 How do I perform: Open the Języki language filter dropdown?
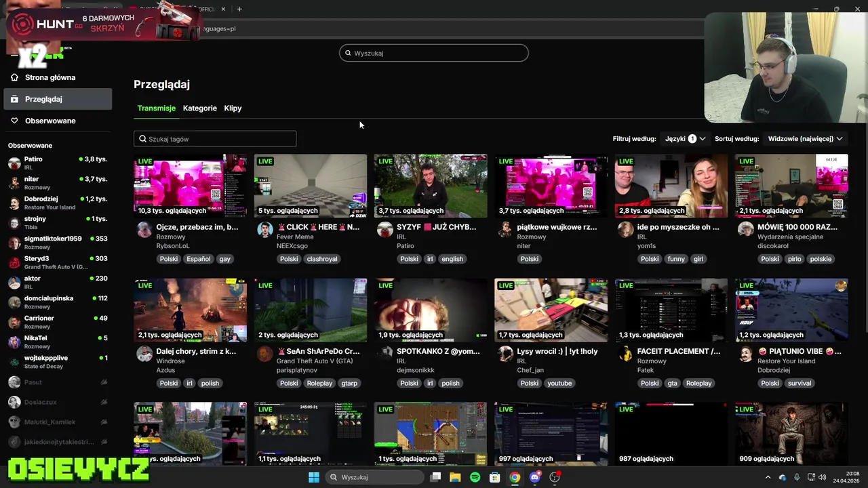(685, 138)
